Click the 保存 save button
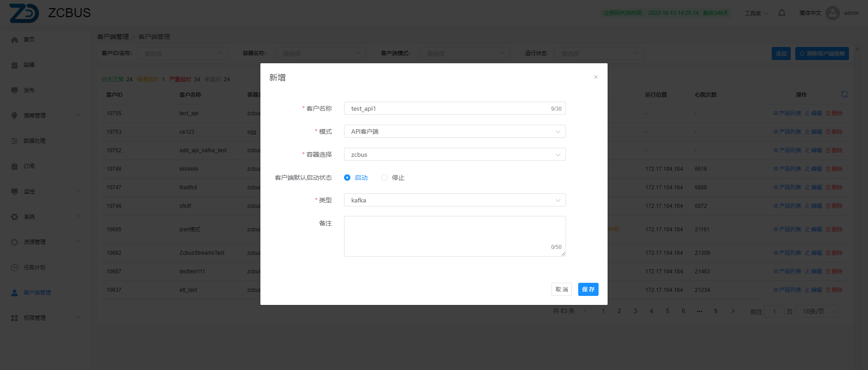Image resolution: width=868 pixels, height=370 pixels. [588, 290]
